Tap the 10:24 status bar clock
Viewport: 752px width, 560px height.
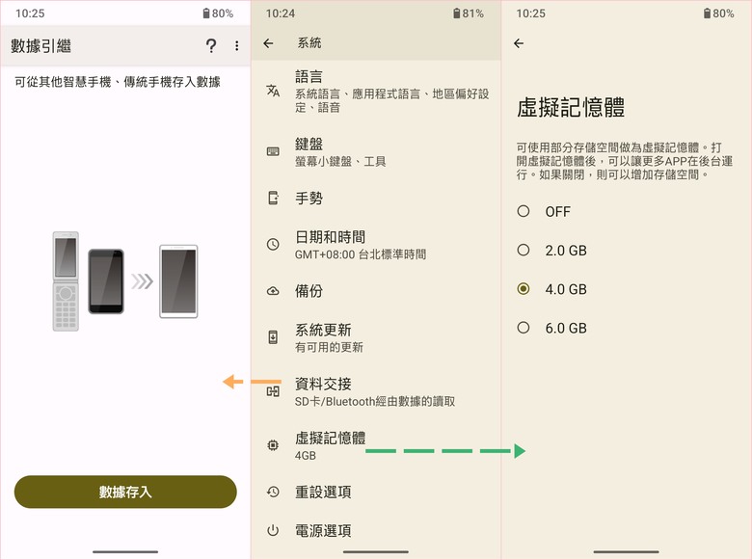(281, 13)
